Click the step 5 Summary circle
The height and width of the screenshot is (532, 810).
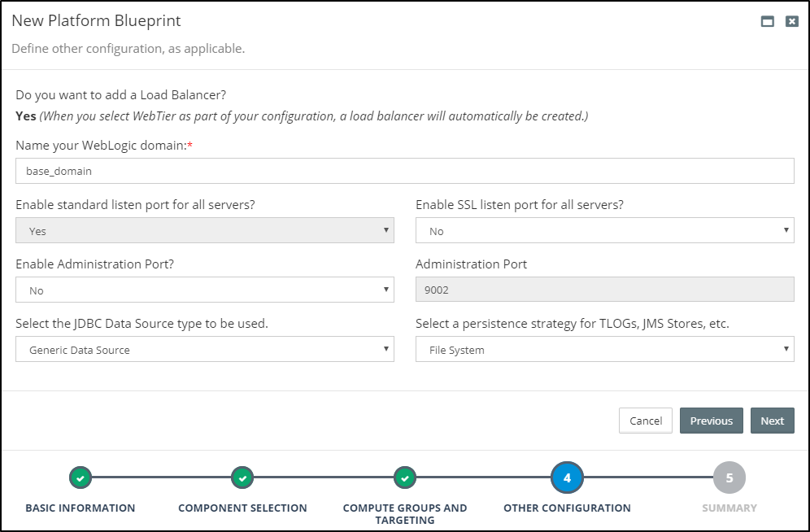coord(729,478)
